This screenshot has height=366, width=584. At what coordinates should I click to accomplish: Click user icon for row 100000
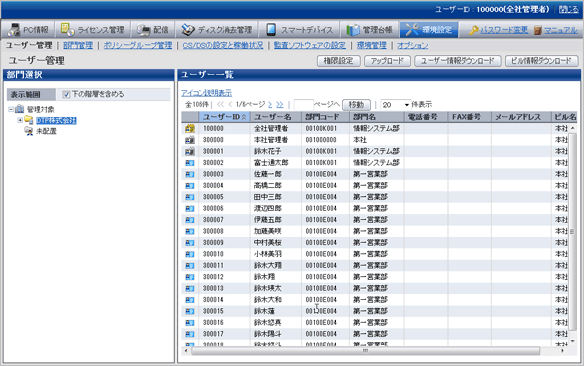(190, 128)
